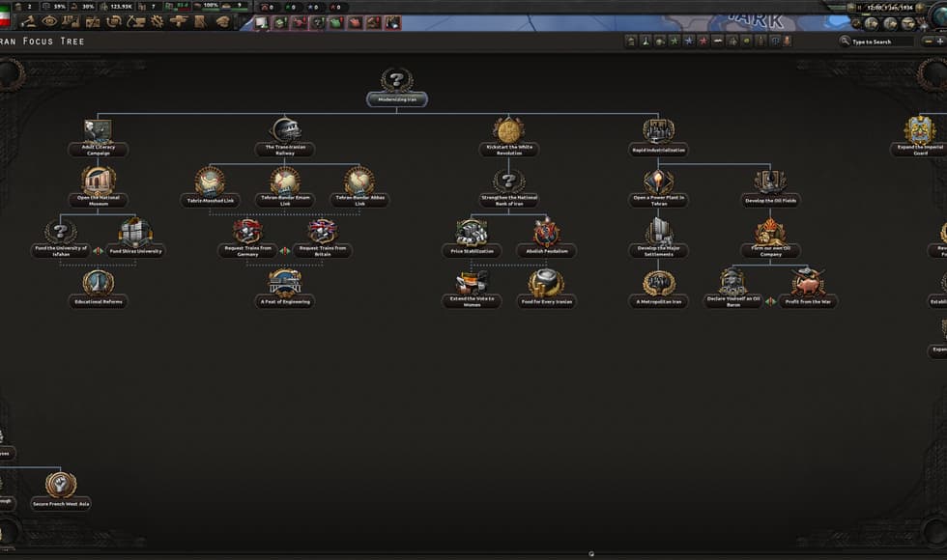This screenshot has width=947, height=560.
Task: Select Open the National Museum focus
Action: 98,187
